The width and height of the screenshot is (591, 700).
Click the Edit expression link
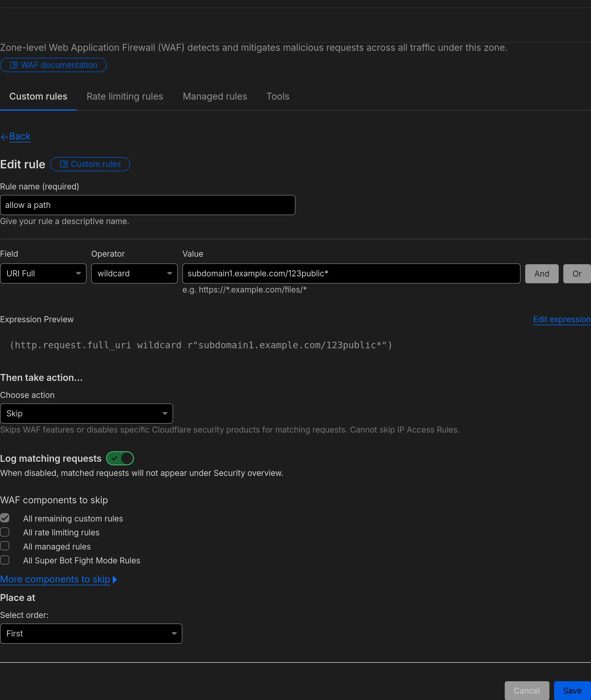562,319
